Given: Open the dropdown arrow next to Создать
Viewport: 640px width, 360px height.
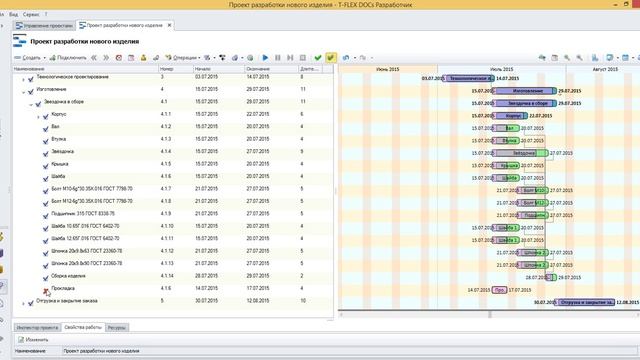Looking at the screenshot, I should click(x=44, y=58).
